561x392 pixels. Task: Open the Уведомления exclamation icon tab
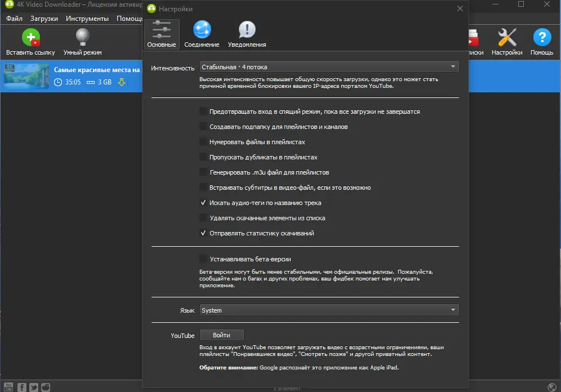click(247, 29)
